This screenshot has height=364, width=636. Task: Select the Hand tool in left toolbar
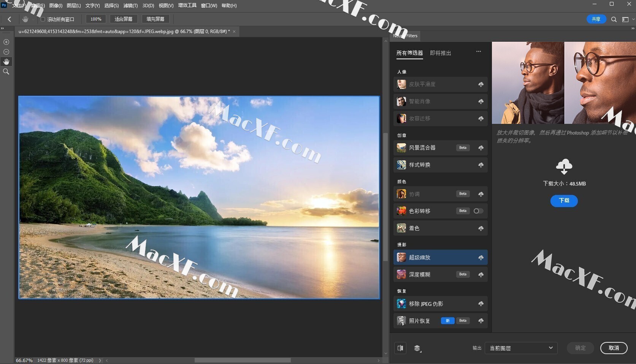[6, 62]
